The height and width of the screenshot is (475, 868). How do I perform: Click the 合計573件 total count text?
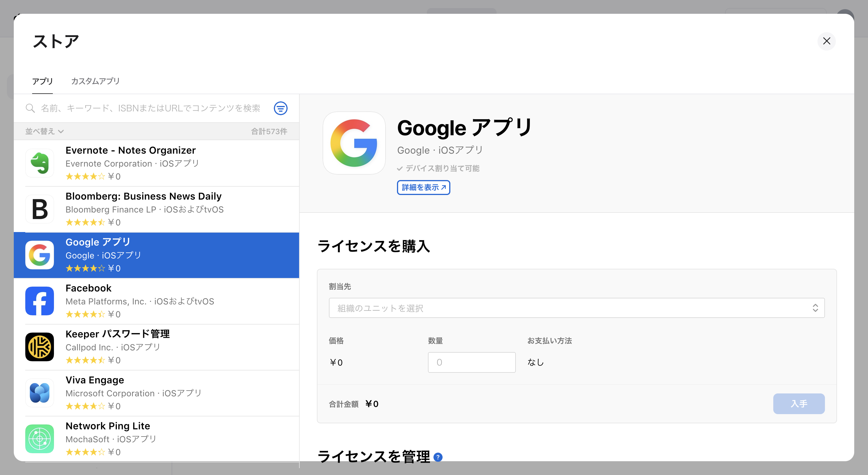tap(269, 131)
